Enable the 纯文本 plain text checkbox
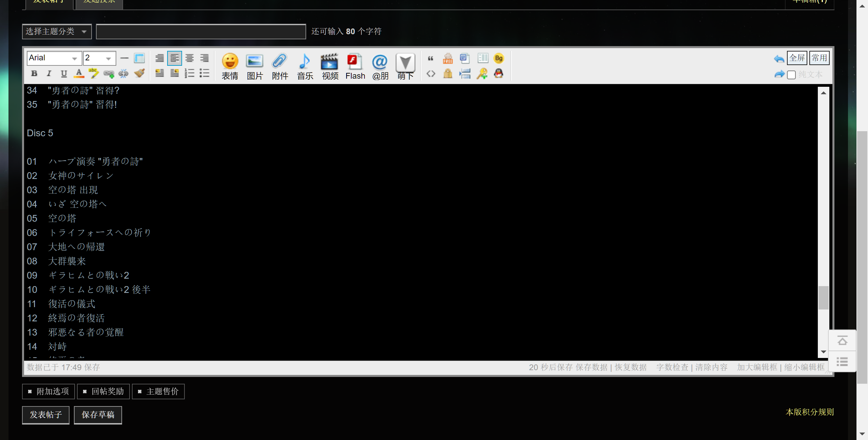This screenshot has width=868, height=440. pos(791,75)
